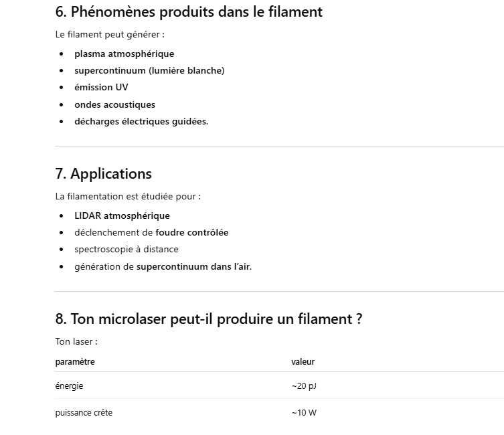Click the "spectroscopie à distance" list item
Image resolution: width=504 pixels, height=435 pixels.
(127, 249)
